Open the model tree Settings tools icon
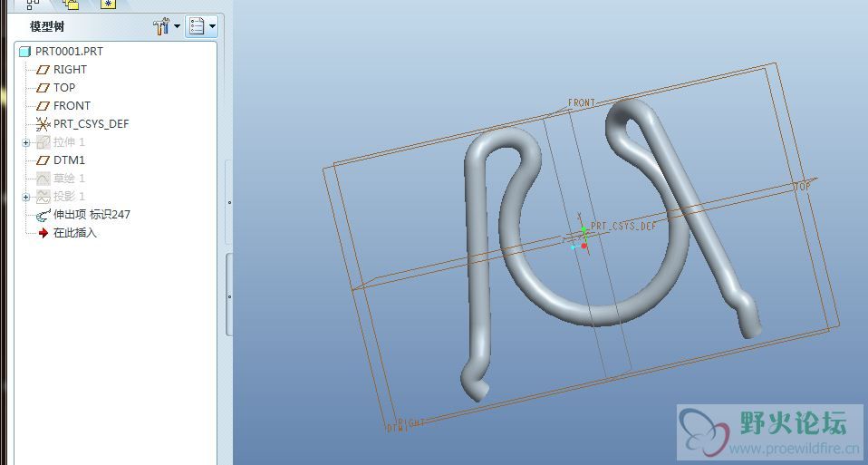 click(161, 26)
